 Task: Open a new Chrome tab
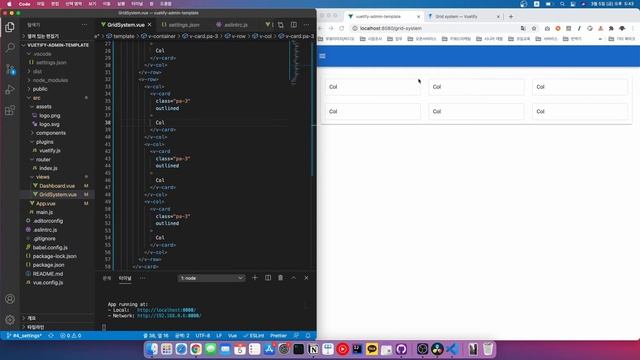point(511,17)
